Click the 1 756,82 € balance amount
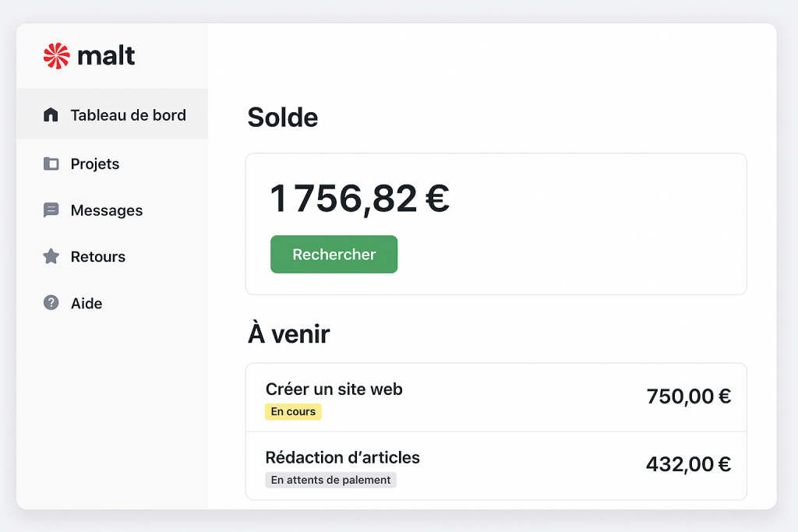This screenshot has width=798, height=532. click(359, 199)
